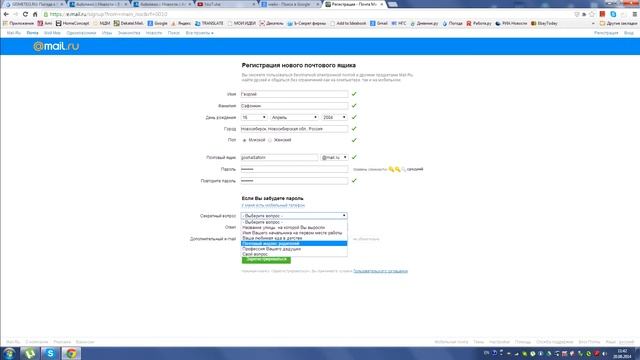
Task: Open the TRANSLATE bookmark
Action: tap(209, 24)
